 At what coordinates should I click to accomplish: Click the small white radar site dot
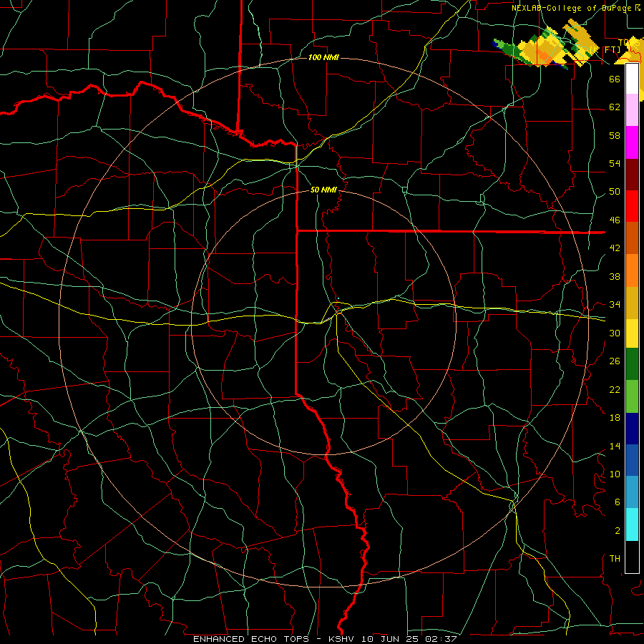click(338, 298)
